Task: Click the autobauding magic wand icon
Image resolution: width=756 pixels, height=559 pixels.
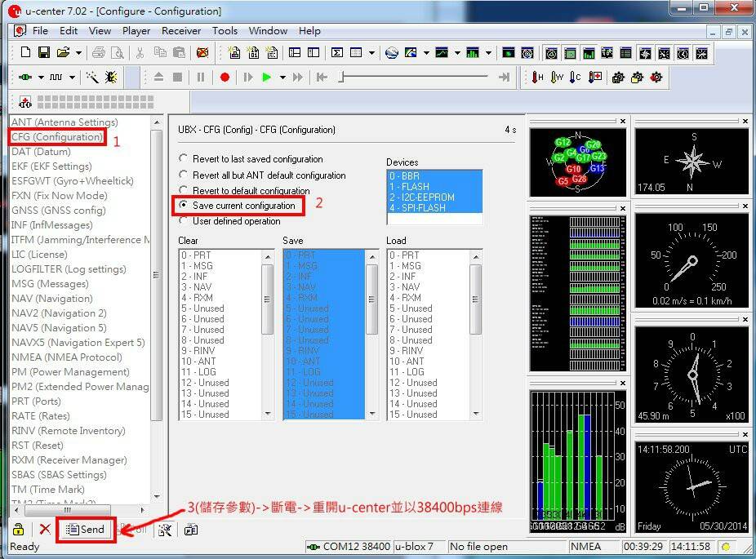Action: (x=92, y=78)
